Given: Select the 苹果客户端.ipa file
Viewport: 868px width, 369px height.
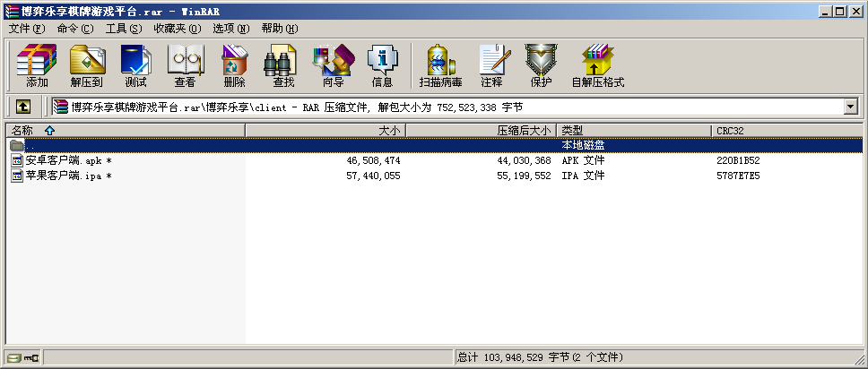Looking at the screenshot, I should (x=63, y=176).
